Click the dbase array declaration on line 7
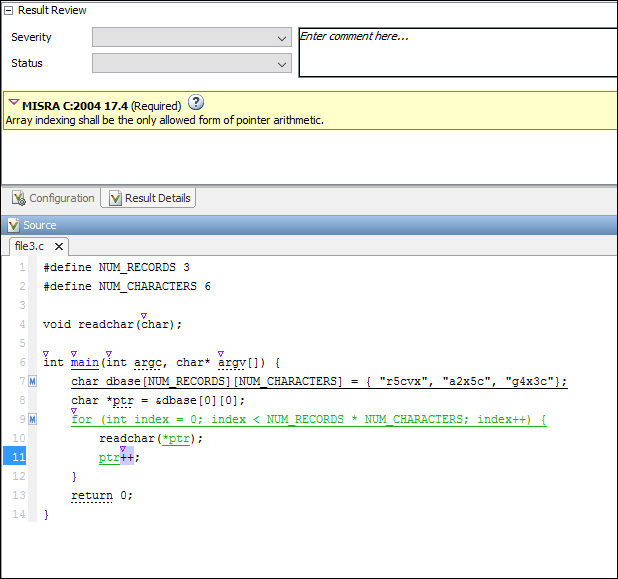Image resolution: width=618 pixels, height=579 pixels. point(319,382)
